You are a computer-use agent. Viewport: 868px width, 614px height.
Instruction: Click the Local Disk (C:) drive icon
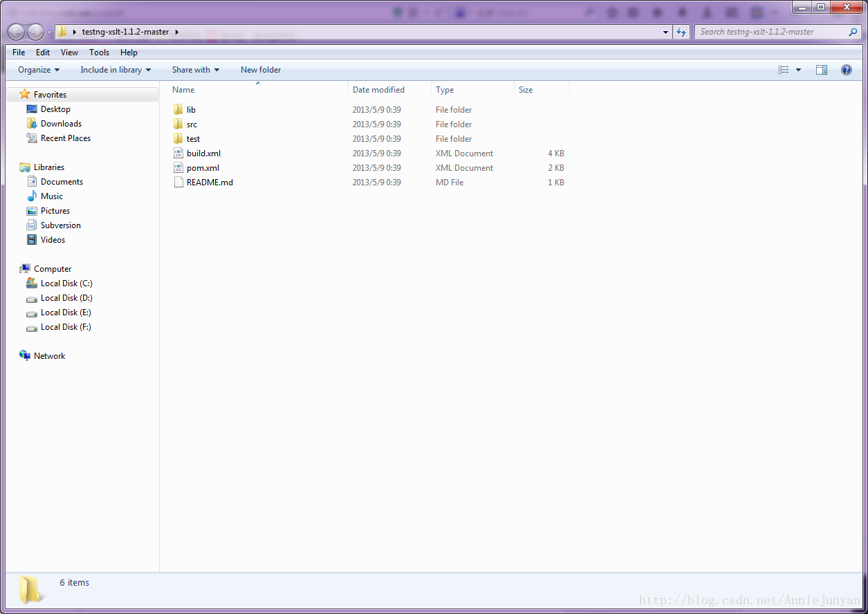[x=32, y=283]
